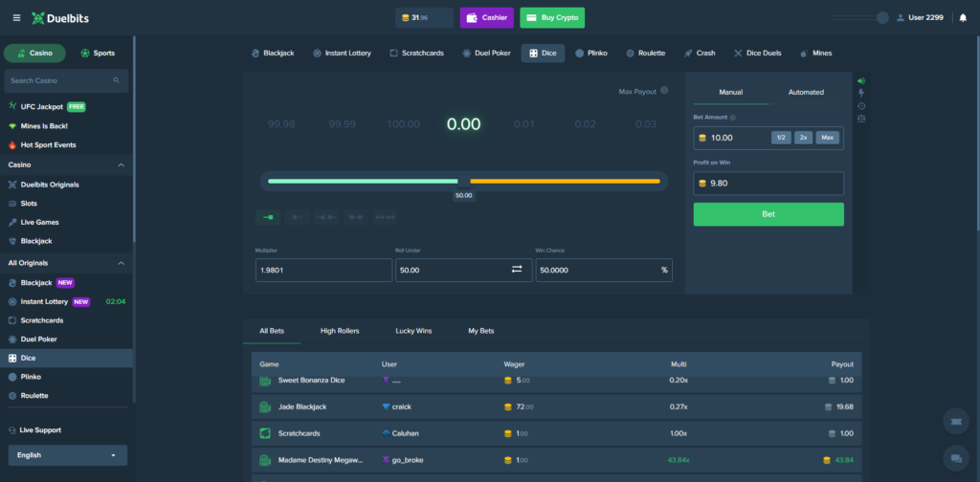Viewport: 980px width, 482px height.
Task: Switch to the Manual tab
Action: [730, 93]
